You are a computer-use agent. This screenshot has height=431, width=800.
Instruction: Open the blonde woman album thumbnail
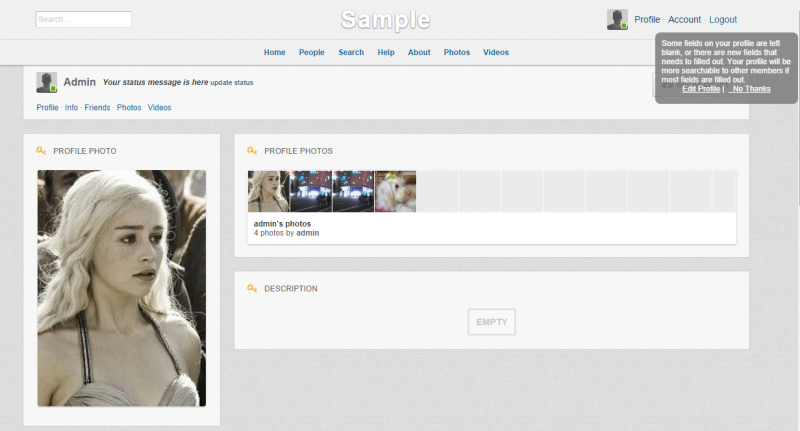268,191
